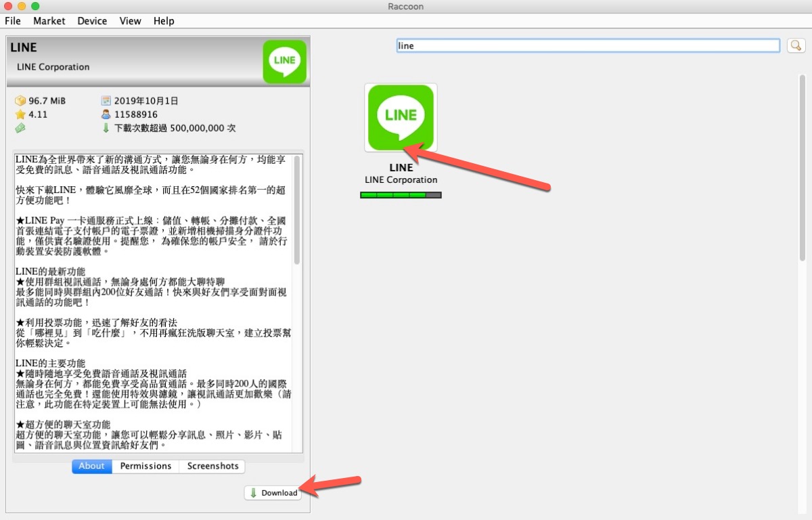Click the LINE app icon in search results
Image resolution: width=812 pixels, height=520 pixels.
pyautogui.click(x=401, y=118)
